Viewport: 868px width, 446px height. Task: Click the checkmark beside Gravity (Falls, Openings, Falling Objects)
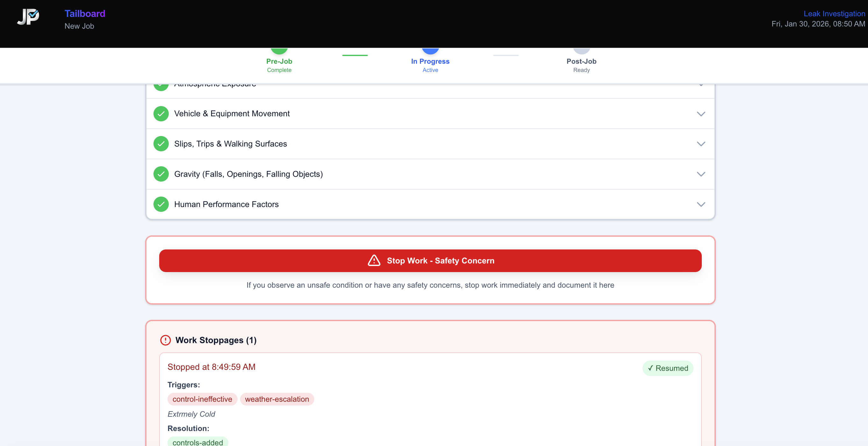tap(161, 174)
